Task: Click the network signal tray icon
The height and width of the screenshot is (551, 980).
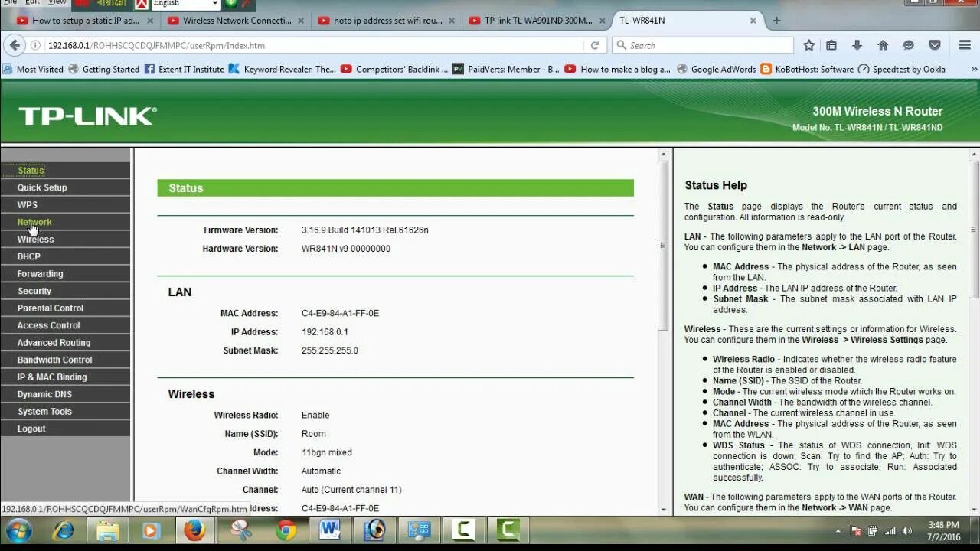Action: point(890,531)
